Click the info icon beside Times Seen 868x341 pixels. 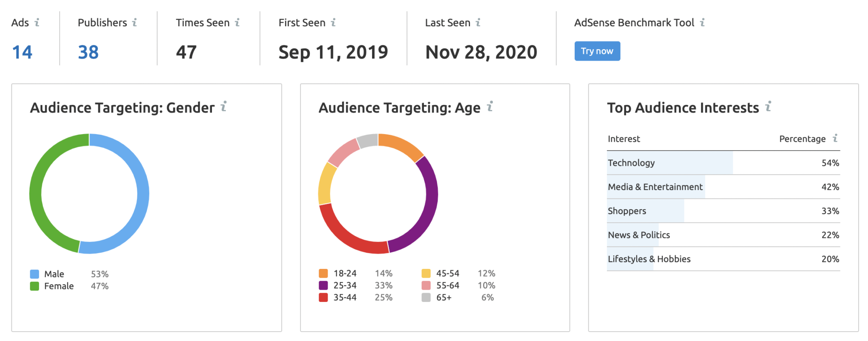point(237,22)
